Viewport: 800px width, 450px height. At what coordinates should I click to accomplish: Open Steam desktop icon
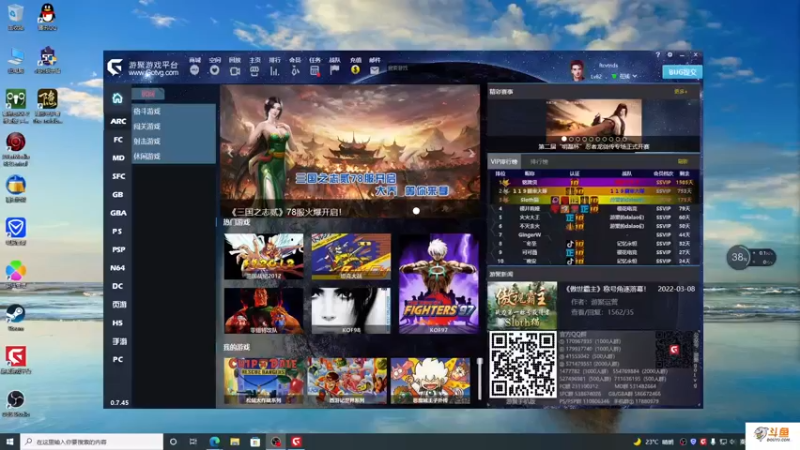(15, 317)
